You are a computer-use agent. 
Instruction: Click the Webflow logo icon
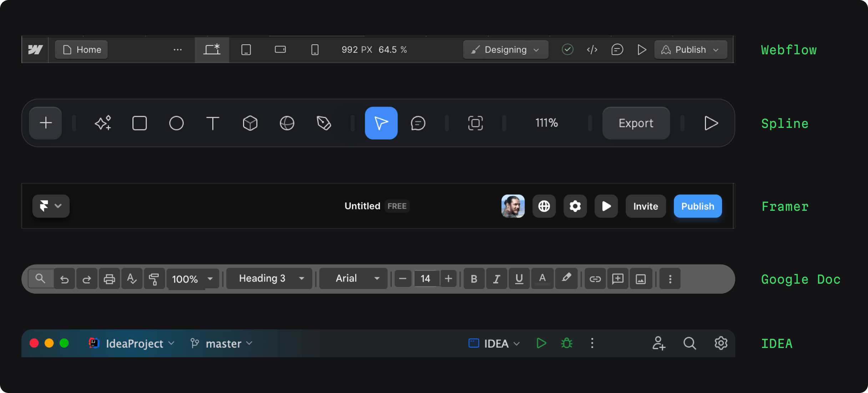click(35, 50)
